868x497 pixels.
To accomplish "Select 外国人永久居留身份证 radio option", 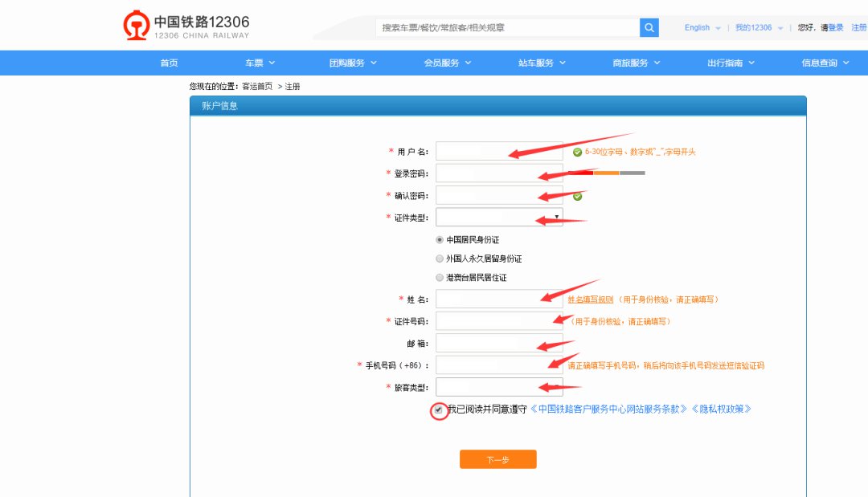I will [x=440, y=259].
